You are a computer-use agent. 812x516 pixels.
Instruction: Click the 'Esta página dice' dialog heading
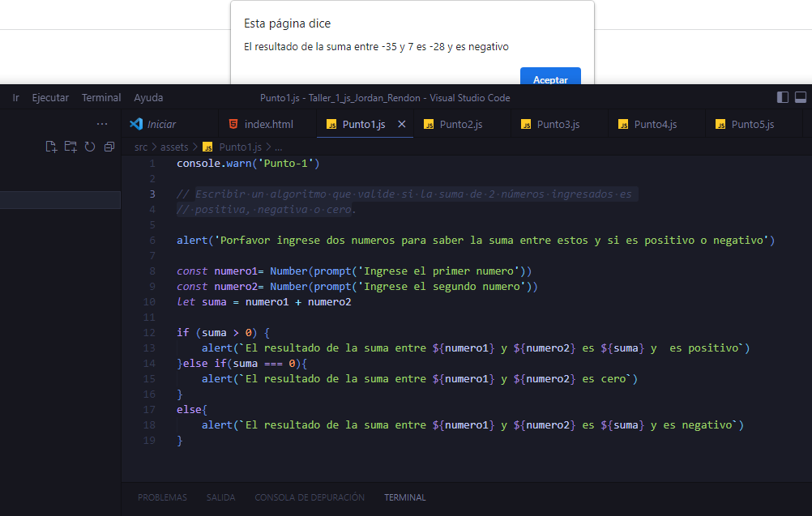click(x=288, y=23)
